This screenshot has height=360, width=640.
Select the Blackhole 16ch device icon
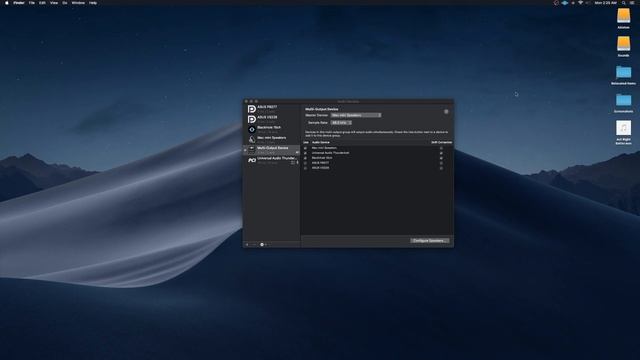pyautogui.click(x=252, y=129)
